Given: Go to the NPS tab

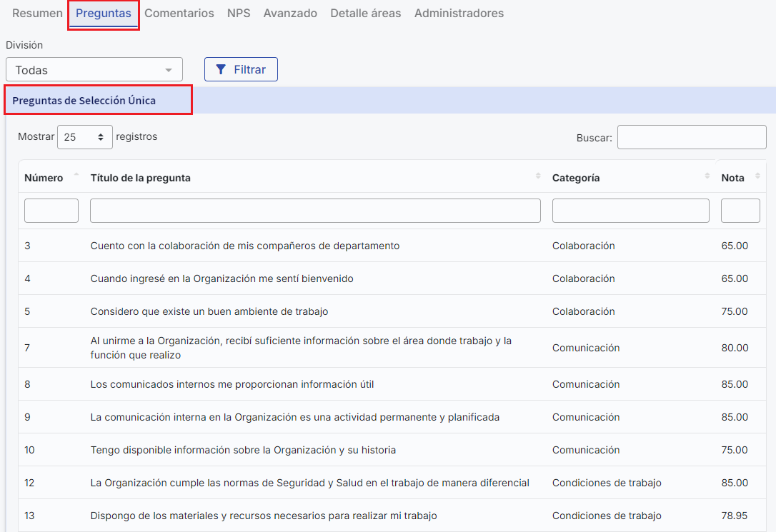Looking at the screenshot, I should pyautogui.click(x=239, y=14).
